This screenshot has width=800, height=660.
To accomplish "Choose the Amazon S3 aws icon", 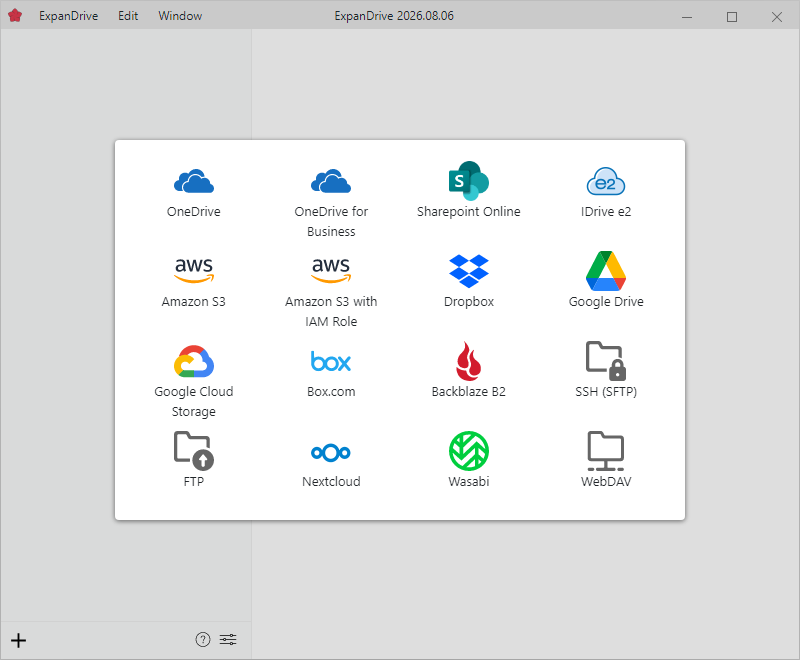I will pos(194,271).
